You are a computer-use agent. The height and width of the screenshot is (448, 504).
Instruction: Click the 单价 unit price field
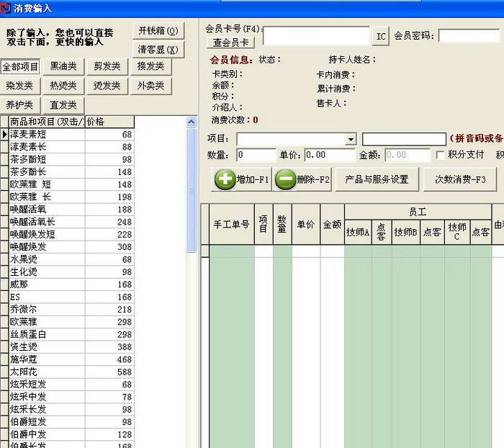(330, 155)
